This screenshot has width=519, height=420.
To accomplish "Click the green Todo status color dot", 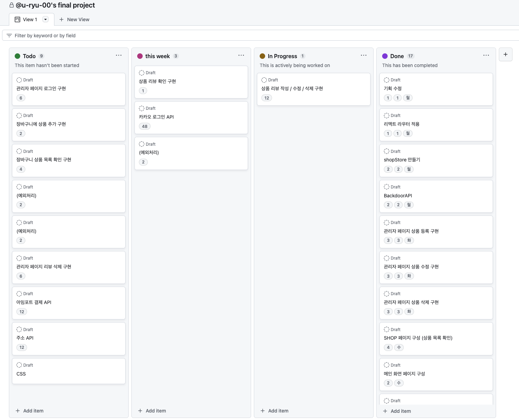I will (17, 56).
